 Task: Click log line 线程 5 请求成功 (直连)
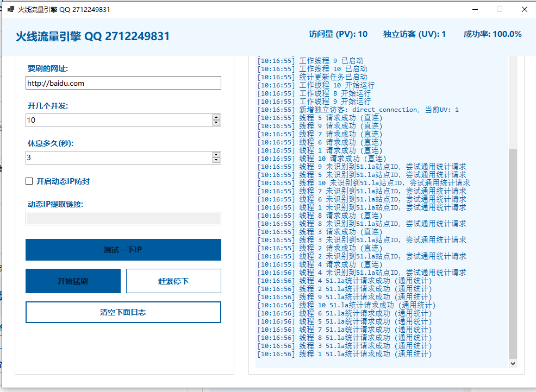[x=320, y=118]
